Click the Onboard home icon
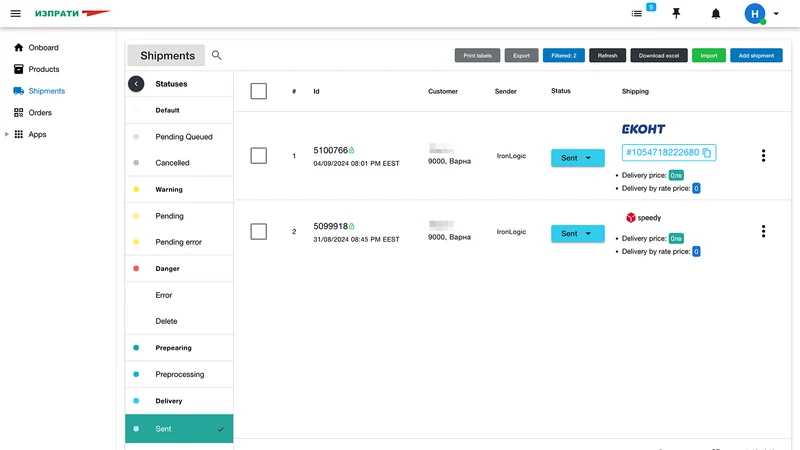 tap(19, 47)
